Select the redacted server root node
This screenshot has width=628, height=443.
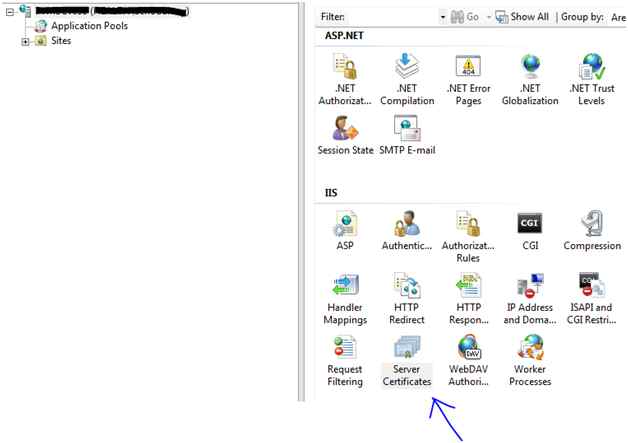click(112, 11)
